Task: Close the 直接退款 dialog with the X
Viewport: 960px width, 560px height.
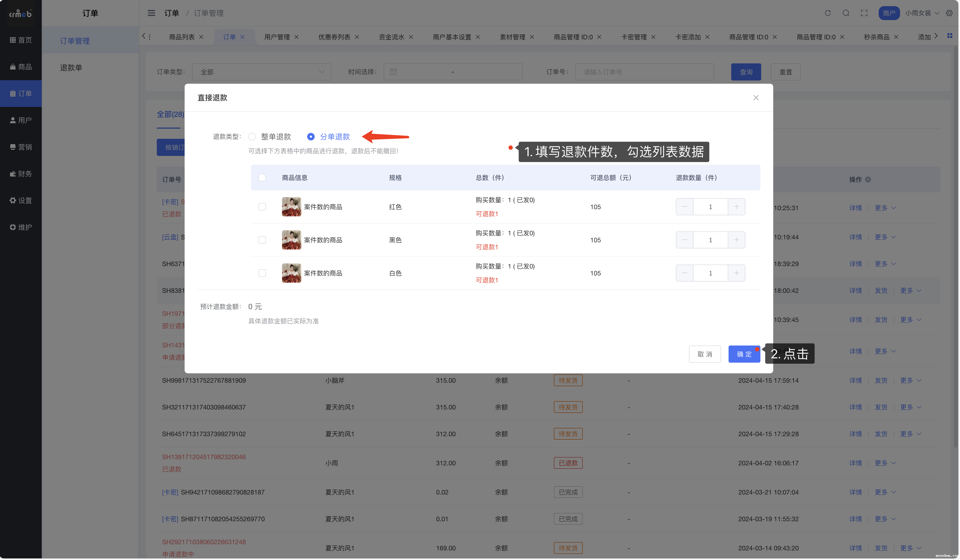Action: (756, 98)
